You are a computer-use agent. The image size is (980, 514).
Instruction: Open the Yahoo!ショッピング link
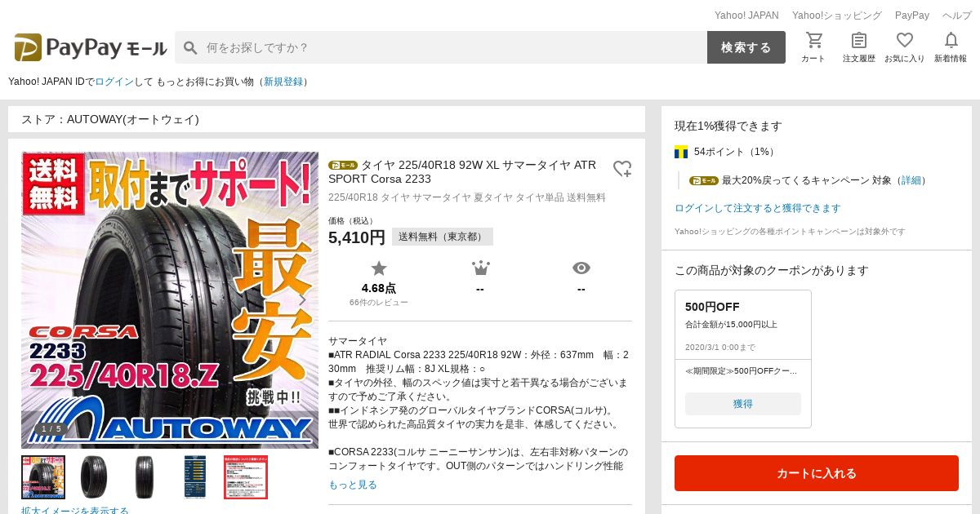pyautogui.click(x=837, y=16)
